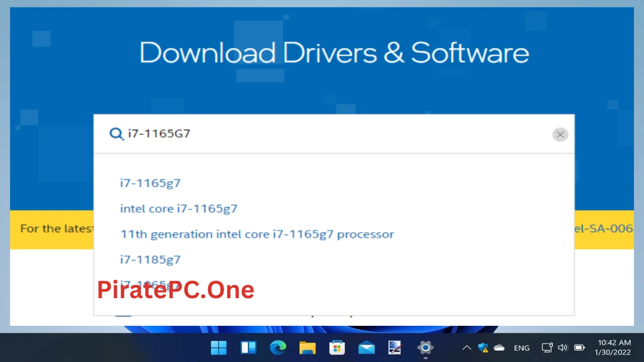
Task: Click the "Download Drivers & Software" heading
Action: tap(334, 52)
